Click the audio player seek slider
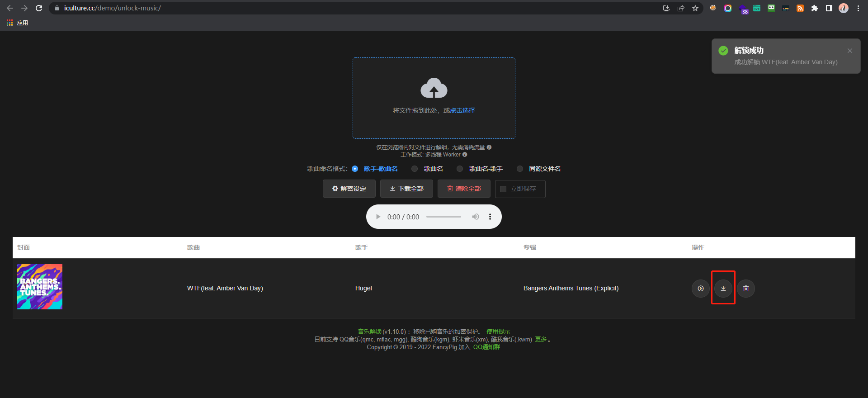Screen dimensions: 868x398 [x=443, y=217]
